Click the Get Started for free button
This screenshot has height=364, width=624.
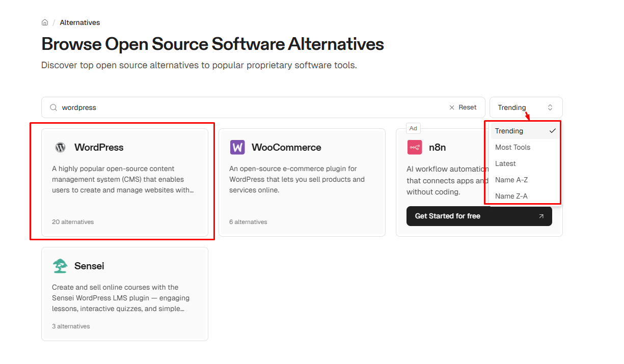(x=479, y=216)
